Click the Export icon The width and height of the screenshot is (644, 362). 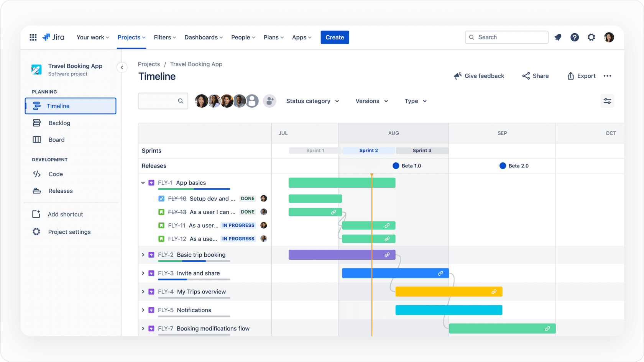click(x=570, y=75)
